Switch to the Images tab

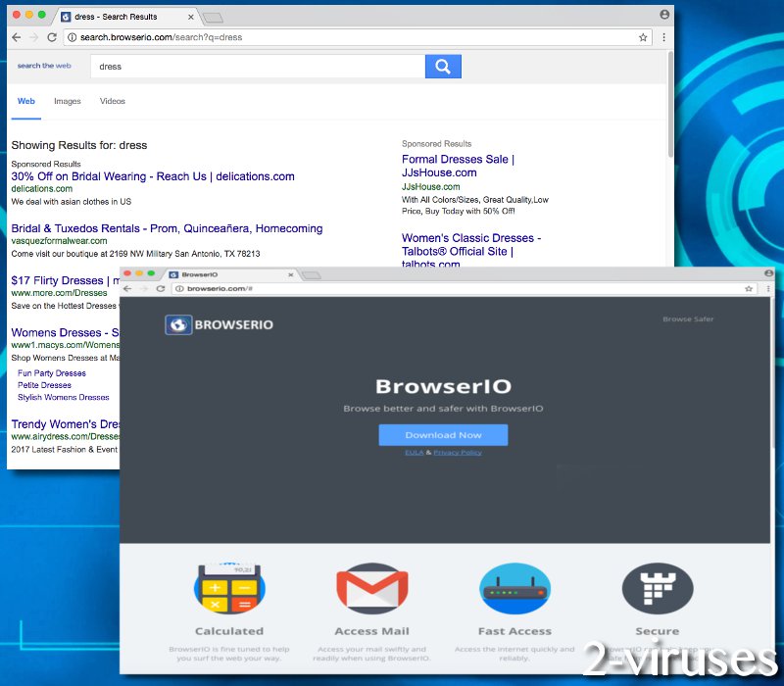click(67, 101)
